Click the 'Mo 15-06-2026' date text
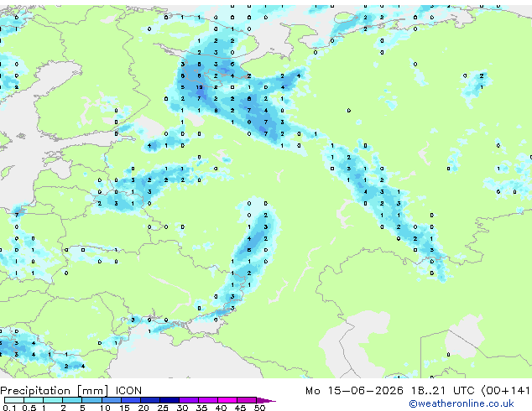The height and width of the screenshot is (411, 532). (x=355, y=391)
